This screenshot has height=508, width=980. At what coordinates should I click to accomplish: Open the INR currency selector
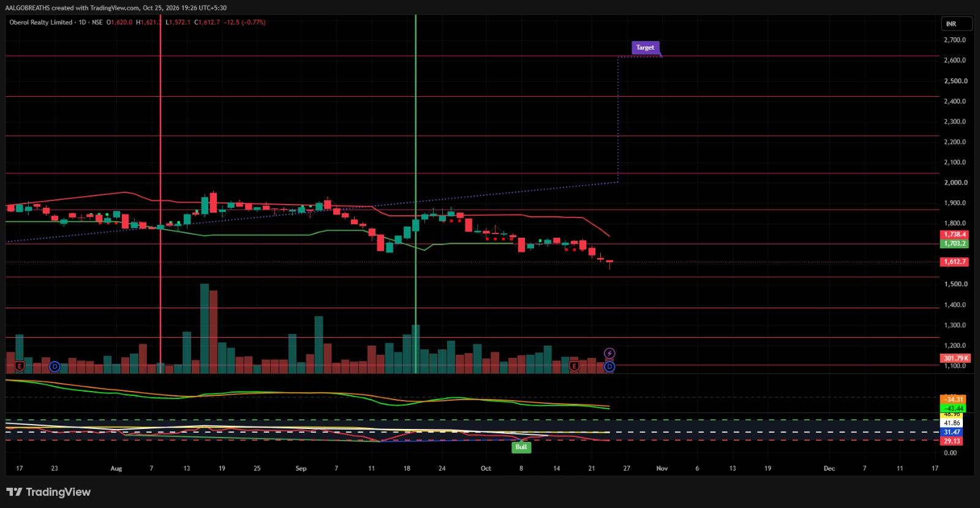(956, 24)
